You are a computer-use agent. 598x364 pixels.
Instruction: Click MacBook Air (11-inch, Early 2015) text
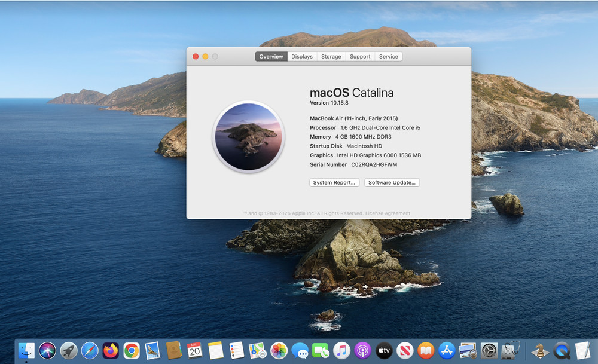354,118
